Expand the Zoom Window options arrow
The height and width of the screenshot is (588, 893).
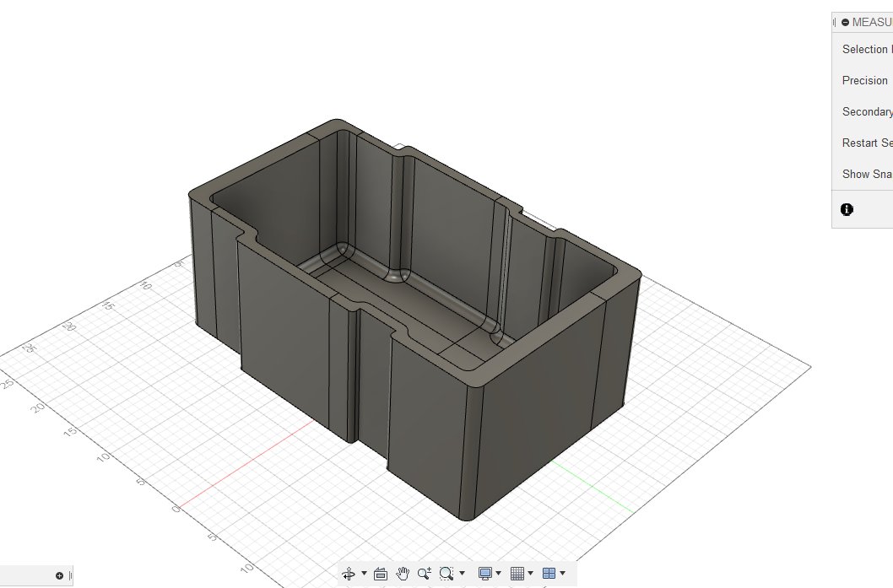point(462,573)
